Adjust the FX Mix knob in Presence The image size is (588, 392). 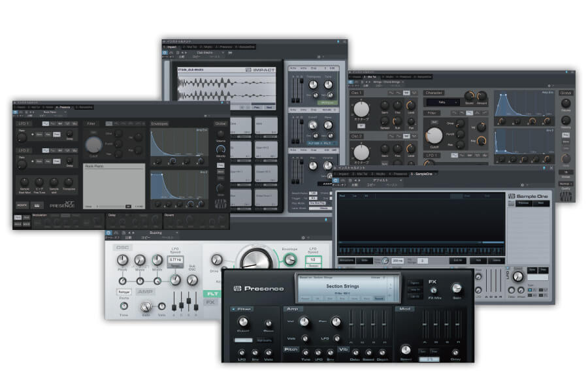coord(434,290)
